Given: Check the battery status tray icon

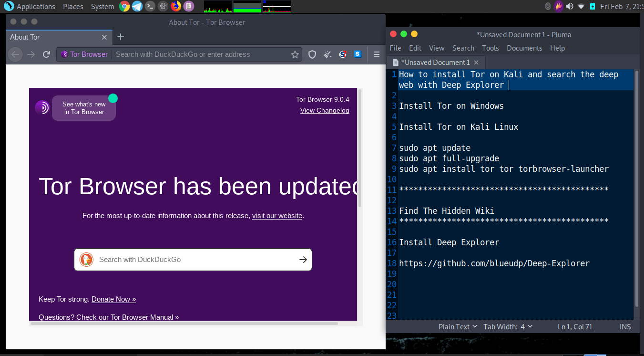Looking at the screenshot, I should point(592,6).
